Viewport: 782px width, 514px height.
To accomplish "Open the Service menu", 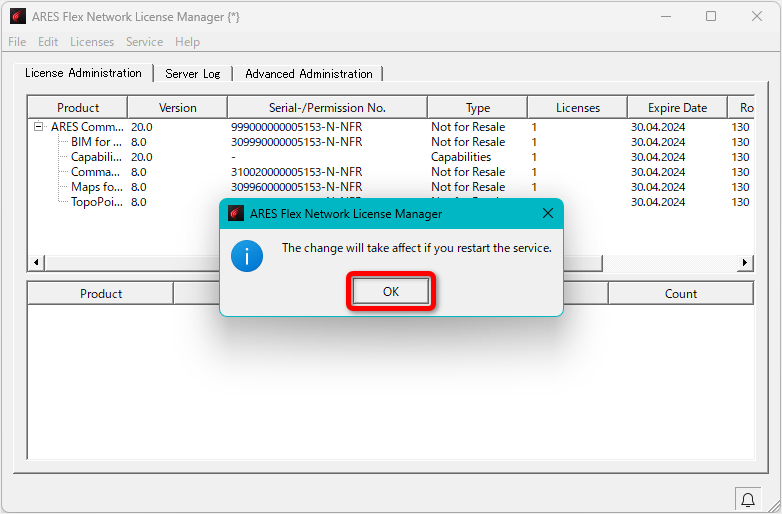I will pyautogui.click(x=144, y=42).
